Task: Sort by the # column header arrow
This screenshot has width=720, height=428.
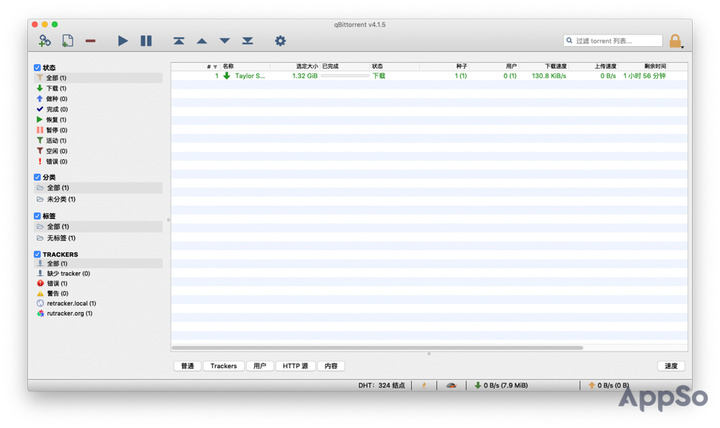Action: tap(214, 67)
